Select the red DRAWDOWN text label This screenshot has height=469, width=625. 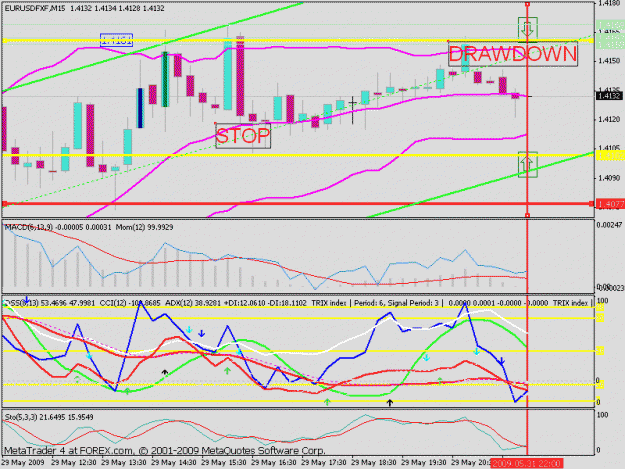(x=513, y=54)
